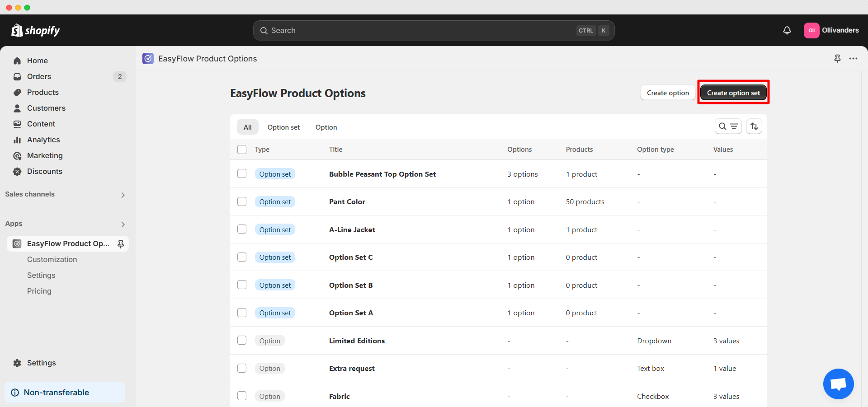Switch to the All tab

(247, 127)
